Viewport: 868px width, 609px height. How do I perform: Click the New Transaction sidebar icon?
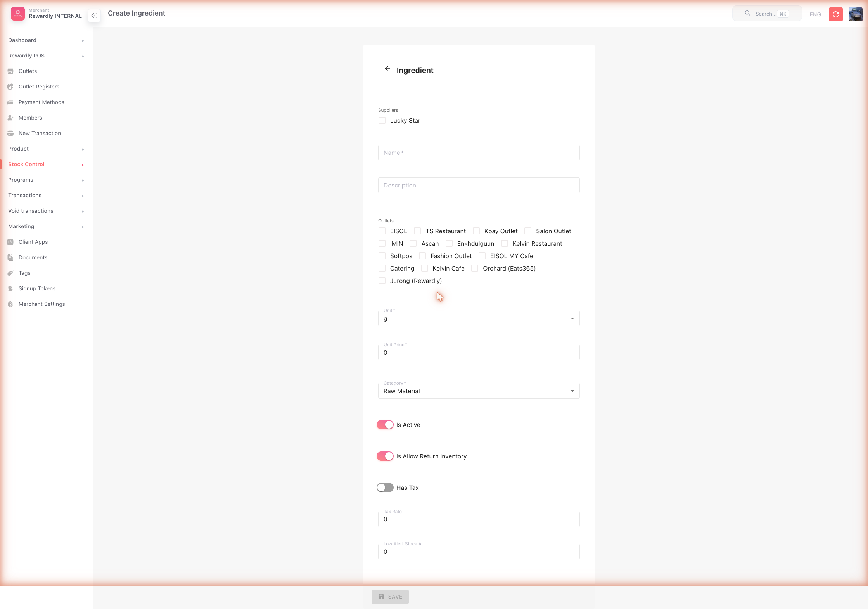pos(10,133)
